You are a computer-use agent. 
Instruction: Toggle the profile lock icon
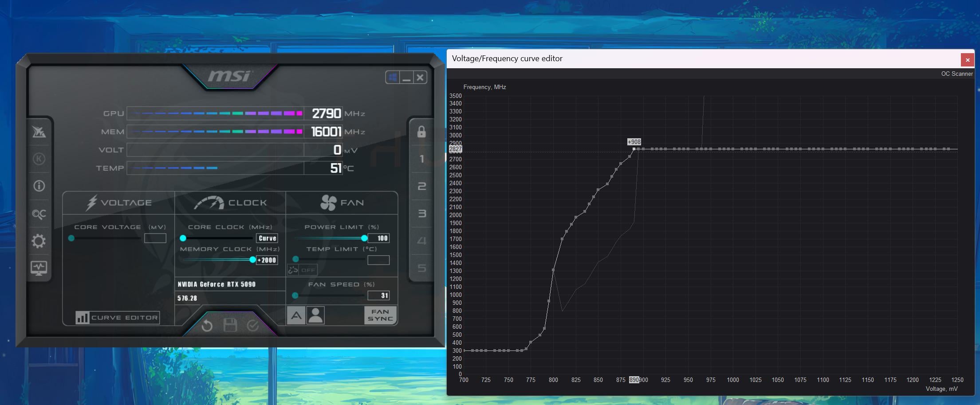coord(421,132)
